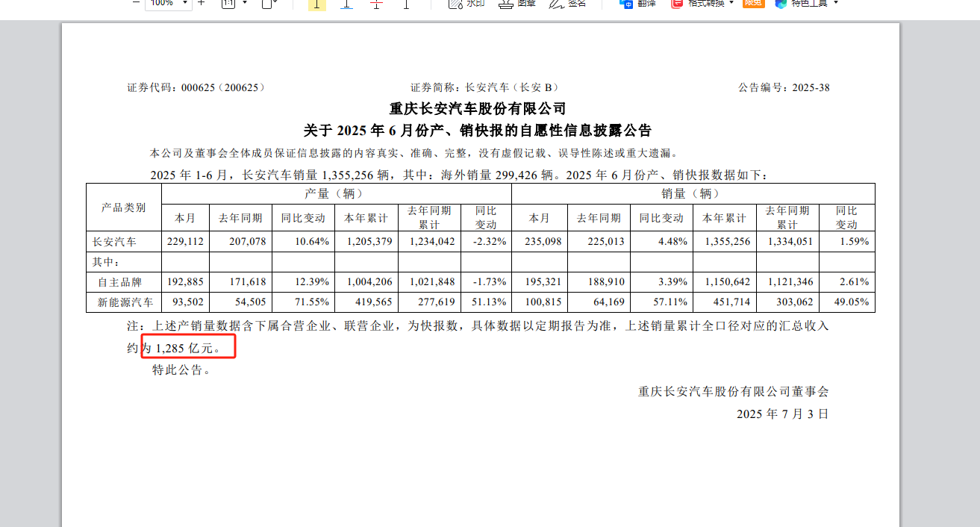Click the 证券简称：长安汽车 text
Screen dimensions: 980x527
tap(484, 88)
